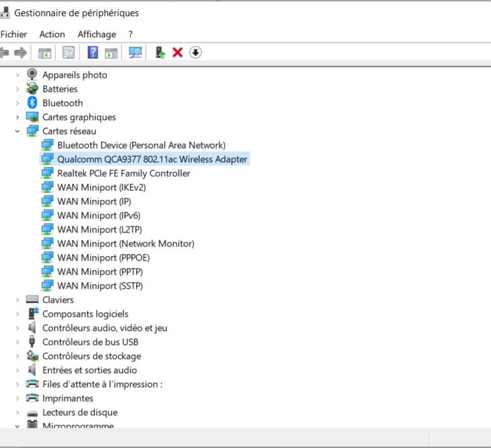Click the red X uninstall device icon

tap(177, 53)
